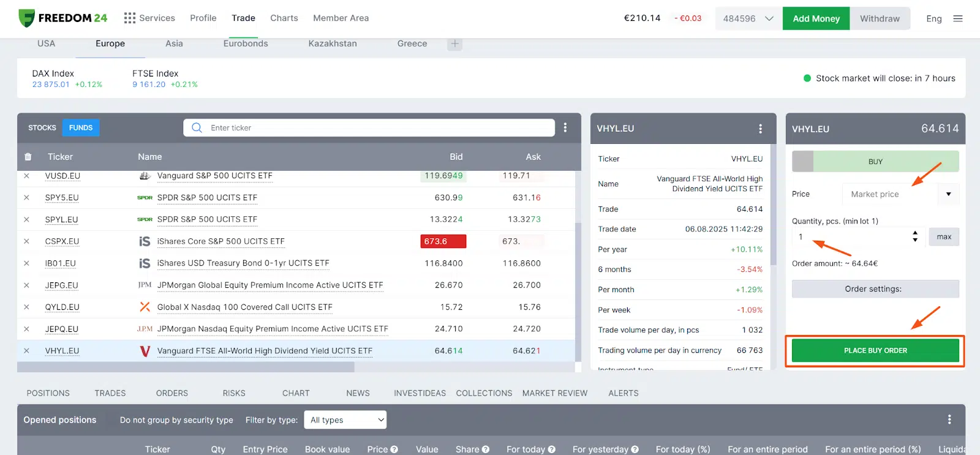The width and height of the screenshot is (980, 455).
Task: Remove SPYL.EU row with the X
Action: [x=26, y=219]
